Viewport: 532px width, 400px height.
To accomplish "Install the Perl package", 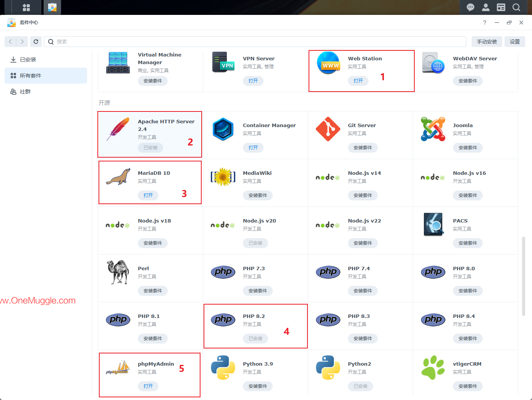I will pos(153,291).
